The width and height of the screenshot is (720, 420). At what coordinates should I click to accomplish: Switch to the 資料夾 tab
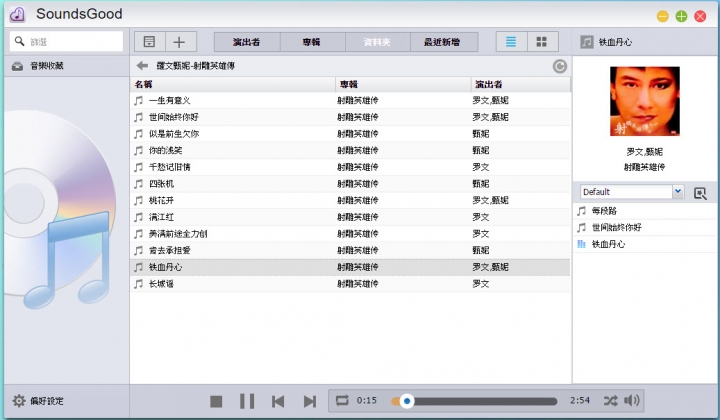(377, 42)
